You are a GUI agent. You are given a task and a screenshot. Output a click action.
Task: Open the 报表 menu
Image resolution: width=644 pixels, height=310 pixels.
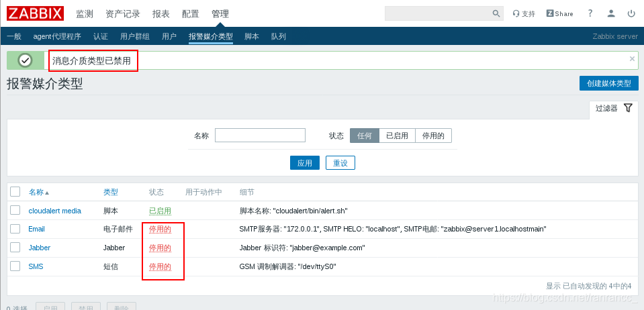(x=161, y=14)
